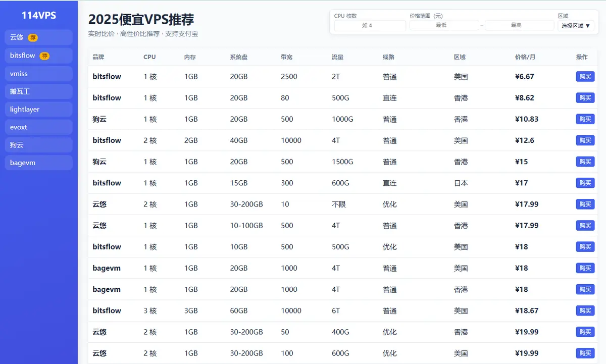606x364 pixels.
Task: Click the 线路 column header
Action: tap(388, 57)
